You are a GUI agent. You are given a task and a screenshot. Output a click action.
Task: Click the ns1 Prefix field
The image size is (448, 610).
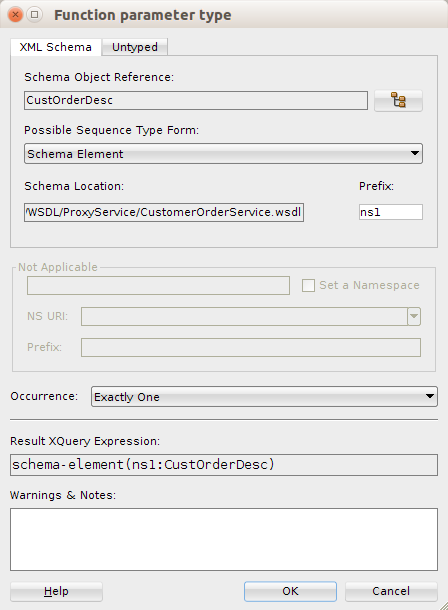point(391,212)
